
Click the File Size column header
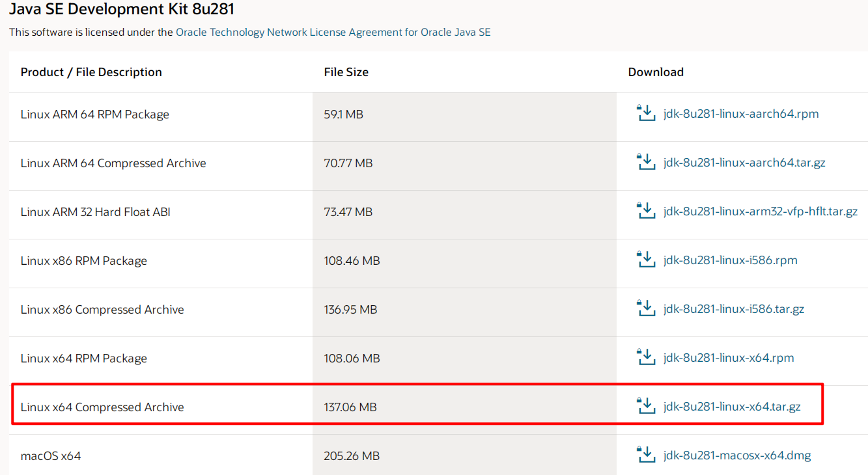(346, 72)
